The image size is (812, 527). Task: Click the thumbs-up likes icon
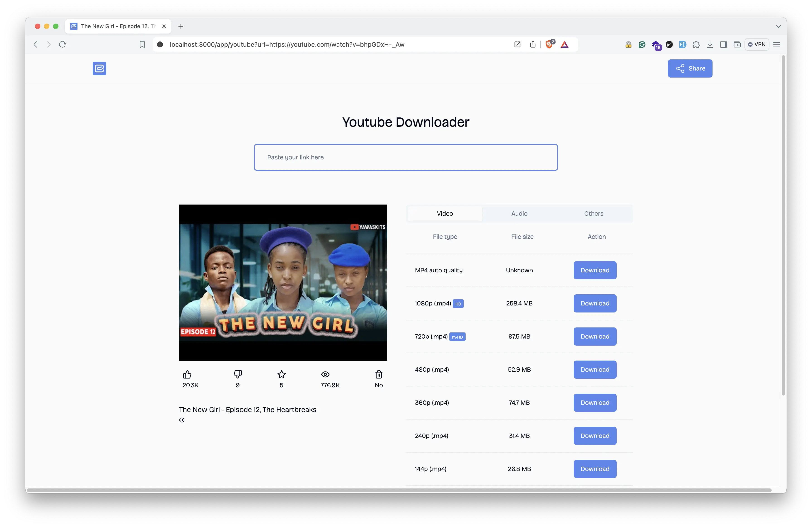click(187, 374)
